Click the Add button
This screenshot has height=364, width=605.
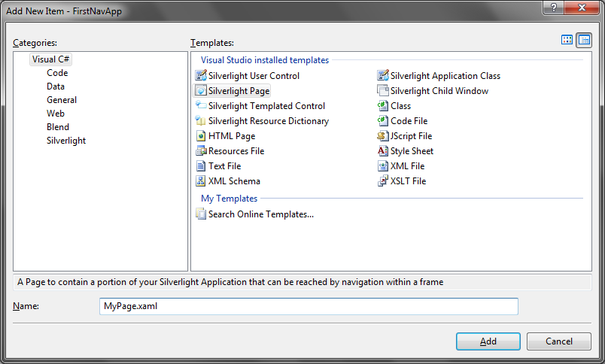point(488,341)
